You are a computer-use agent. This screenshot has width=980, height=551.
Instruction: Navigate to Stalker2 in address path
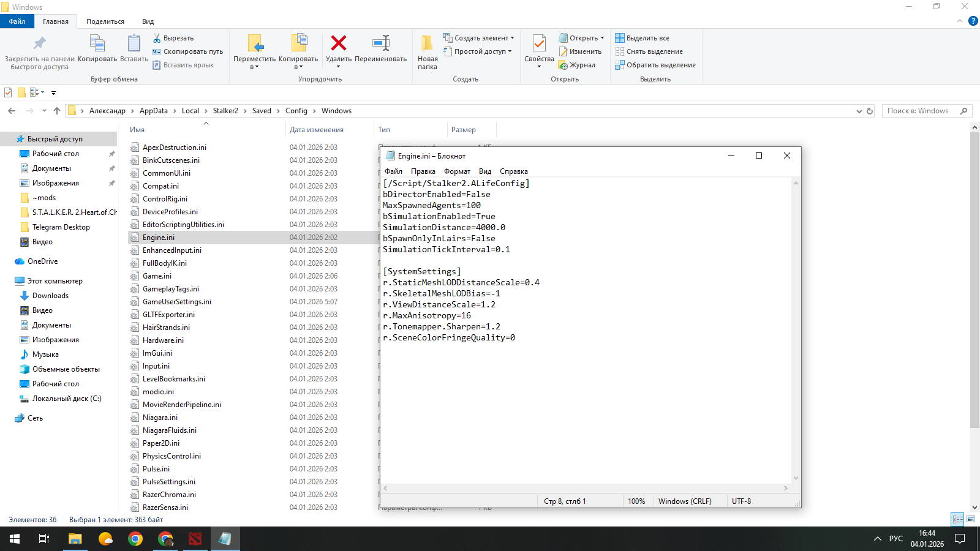225,111
